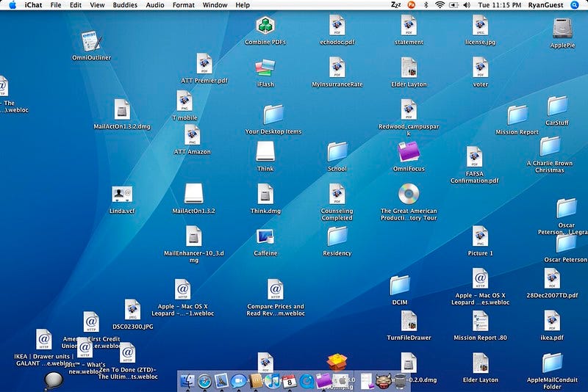This screenshot has height=392, width=588.
Task: Select the iFlash application icon
Action: (x=265, y=68)
